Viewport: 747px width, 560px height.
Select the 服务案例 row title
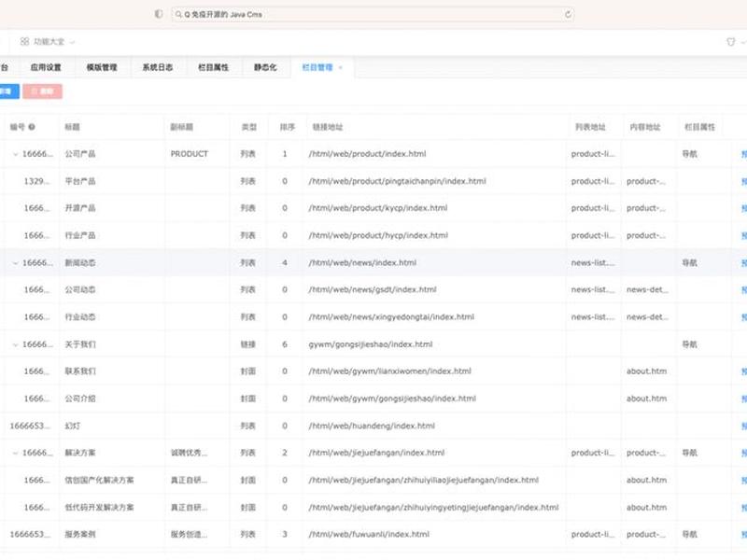80,534
